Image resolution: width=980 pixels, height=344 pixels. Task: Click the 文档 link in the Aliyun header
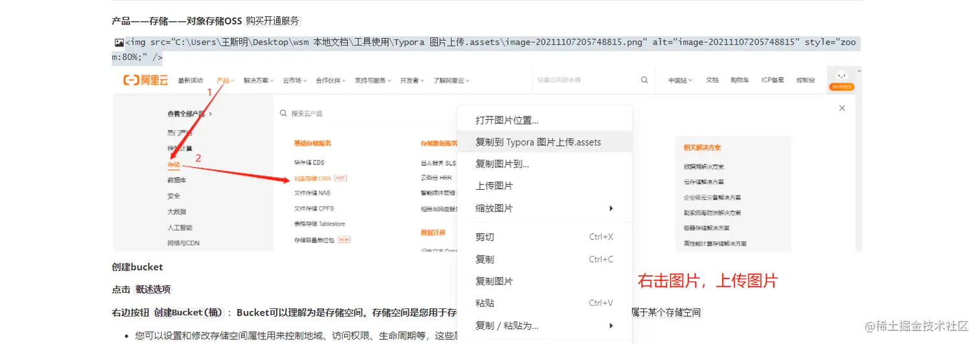712,80
